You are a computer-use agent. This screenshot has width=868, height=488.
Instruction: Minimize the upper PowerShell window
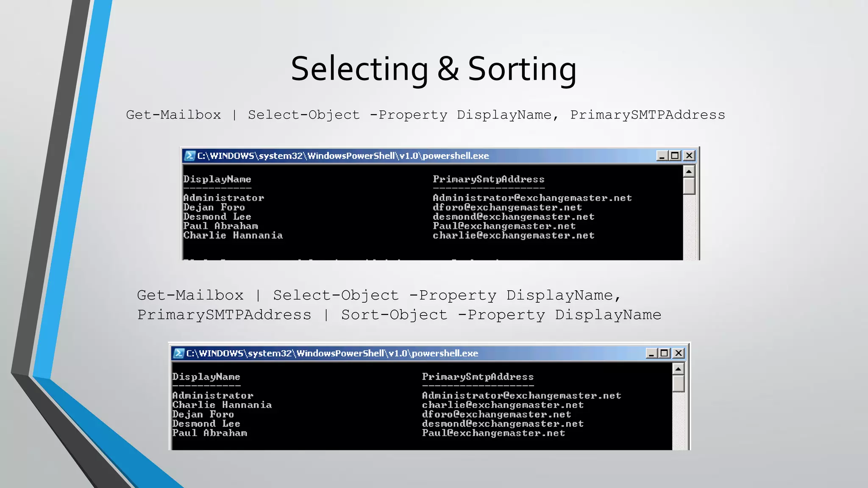click(662, 156)
